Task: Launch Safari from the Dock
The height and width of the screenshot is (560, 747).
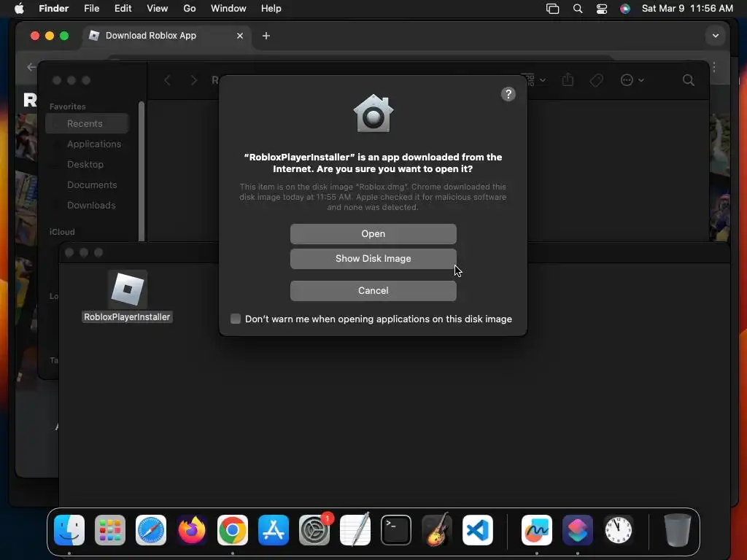Action: pyautogui.click(x=151, y=530)
